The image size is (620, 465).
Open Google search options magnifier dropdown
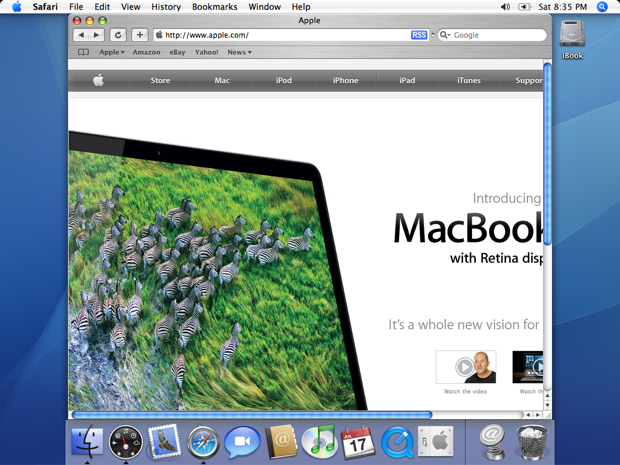(445, 35)
